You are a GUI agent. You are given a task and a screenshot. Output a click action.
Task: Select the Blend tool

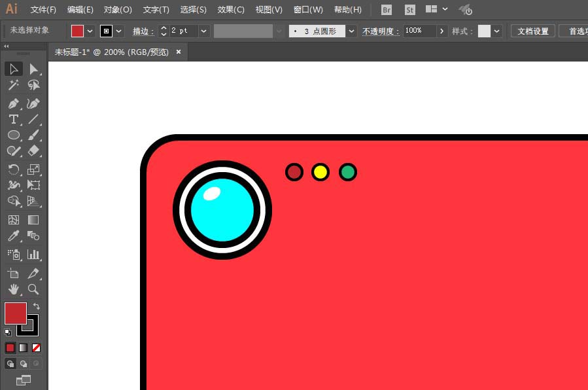33,236
